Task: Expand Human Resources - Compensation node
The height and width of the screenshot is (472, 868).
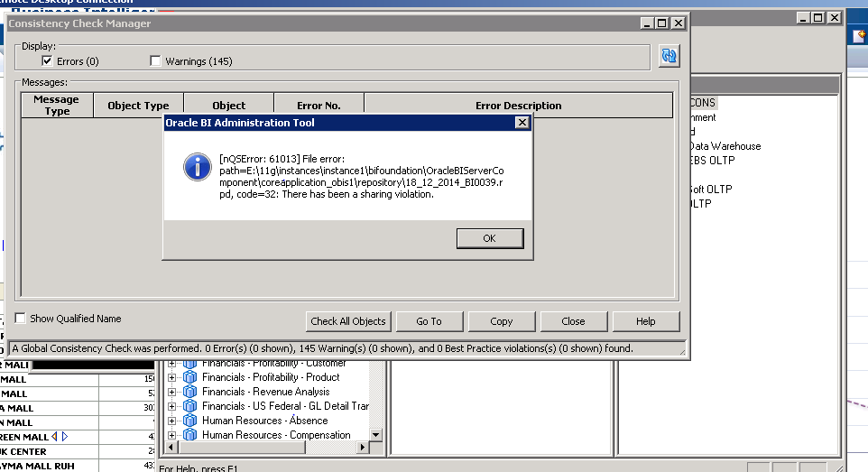Action: (171, 435)
